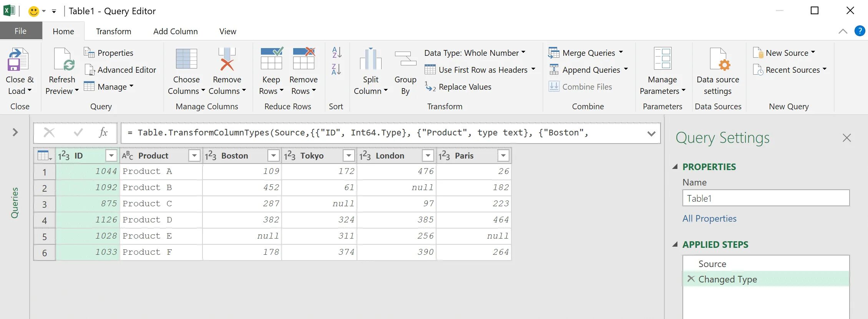Open the Advanced Editor
868x319 pixels.
120,70
